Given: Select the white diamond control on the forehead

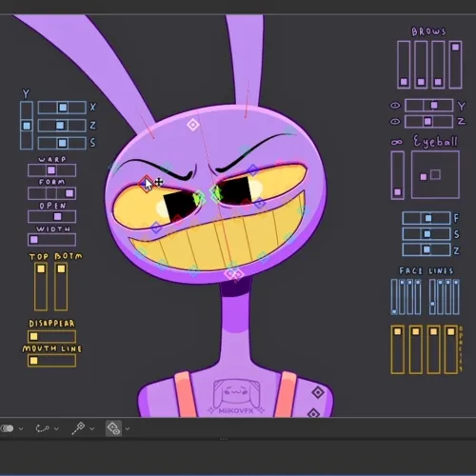Looking at the screenshot, I should click(193, 125).
